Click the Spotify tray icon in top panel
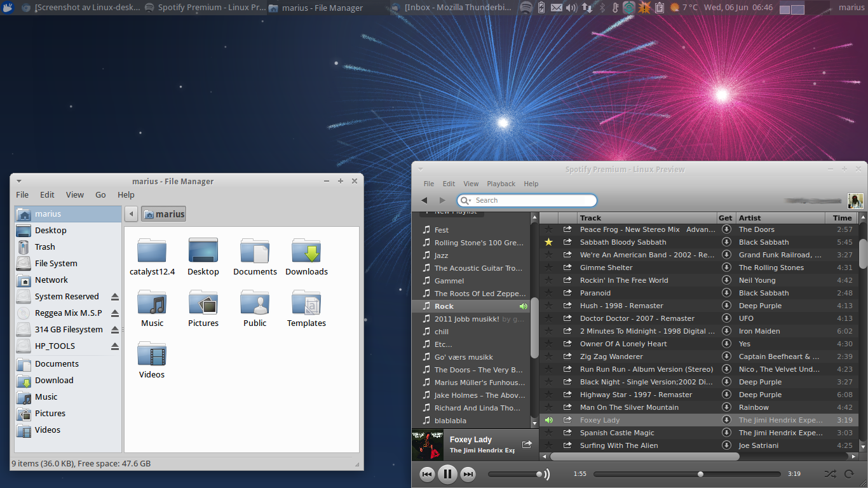868x488 pixels. [x=526, y=8]
